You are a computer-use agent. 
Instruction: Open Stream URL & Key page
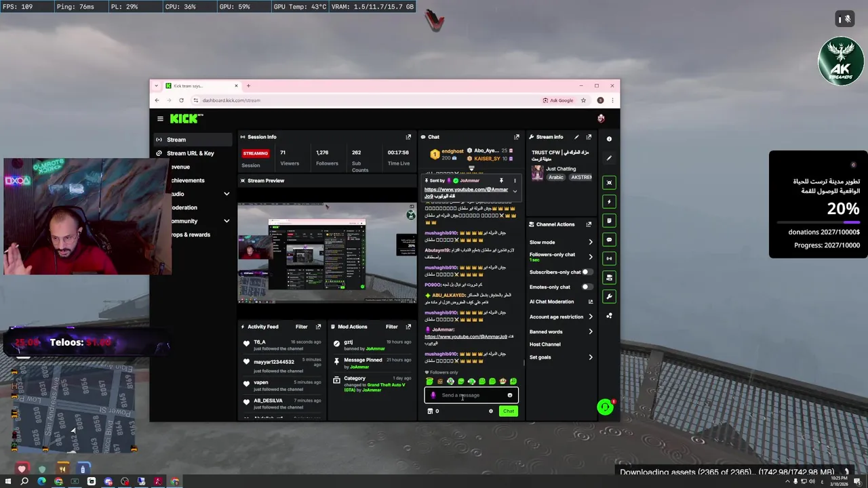192,153
